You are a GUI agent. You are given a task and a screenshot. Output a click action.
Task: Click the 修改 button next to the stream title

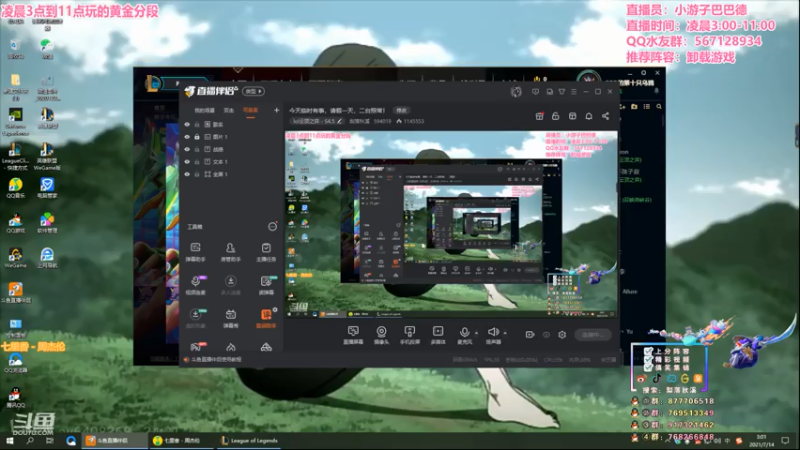click(402, 110)
